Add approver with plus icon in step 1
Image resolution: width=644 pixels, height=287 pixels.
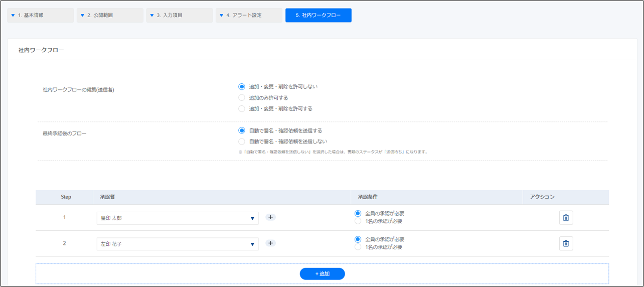point(270,217)
